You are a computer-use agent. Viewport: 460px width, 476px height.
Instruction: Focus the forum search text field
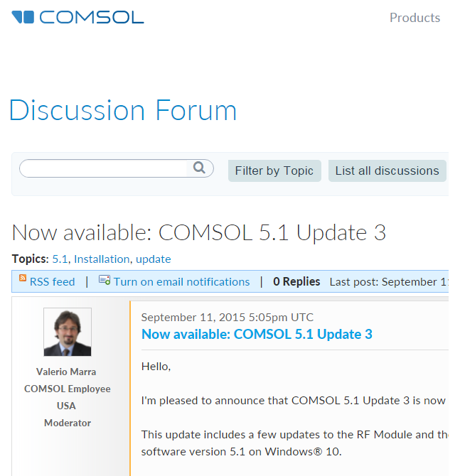tap(104, 168)
